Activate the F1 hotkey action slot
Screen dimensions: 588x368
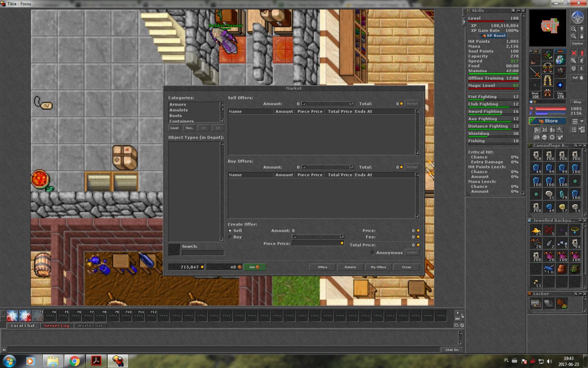tap(13, 315)
